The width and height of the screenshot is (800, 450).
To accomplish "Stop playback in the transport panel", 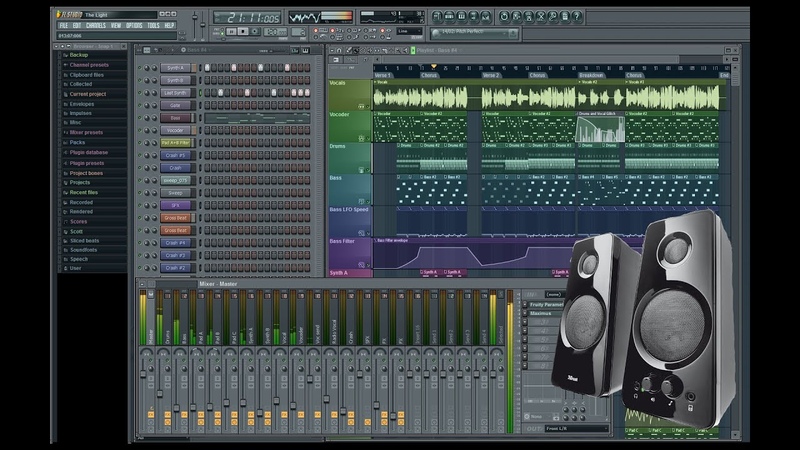I will click(243, 32).
